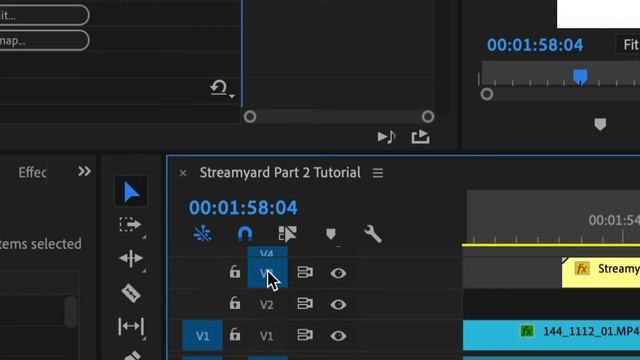
Task: Toggle V3 track targeting
Action: coord(267,273)
